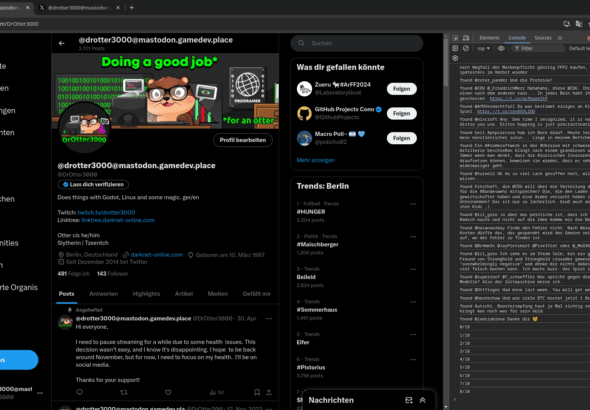Open the Medien tab

[217, 294]
